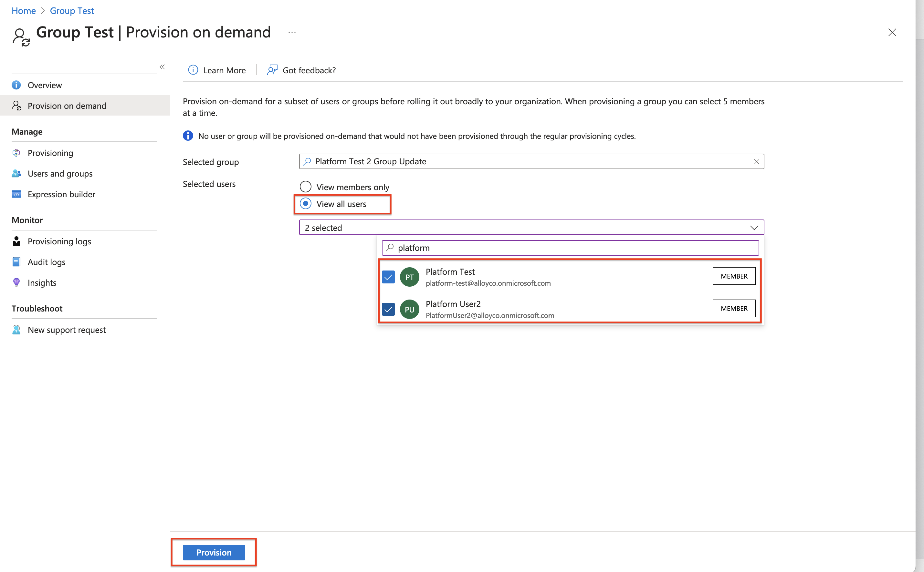Collapse the 2 selected users dropdown

(754, 228)
